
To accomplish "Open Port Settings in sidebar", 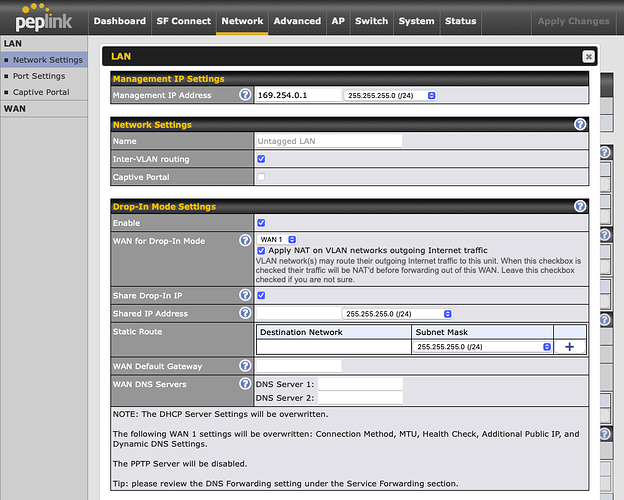I will pyautogui.click(x=44, y=76).
